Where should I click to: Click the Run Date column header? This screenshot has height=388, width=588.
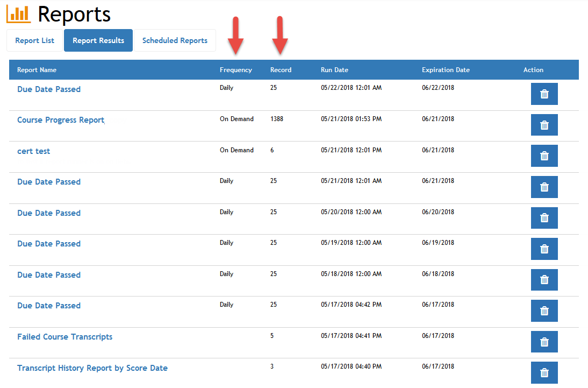tap(334, 70)
